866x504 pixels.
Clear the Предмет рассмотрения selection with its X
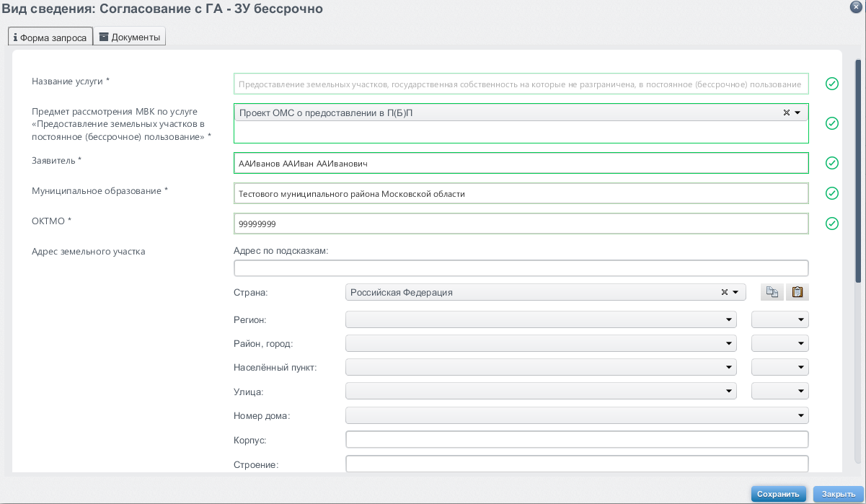click(787, 112)
